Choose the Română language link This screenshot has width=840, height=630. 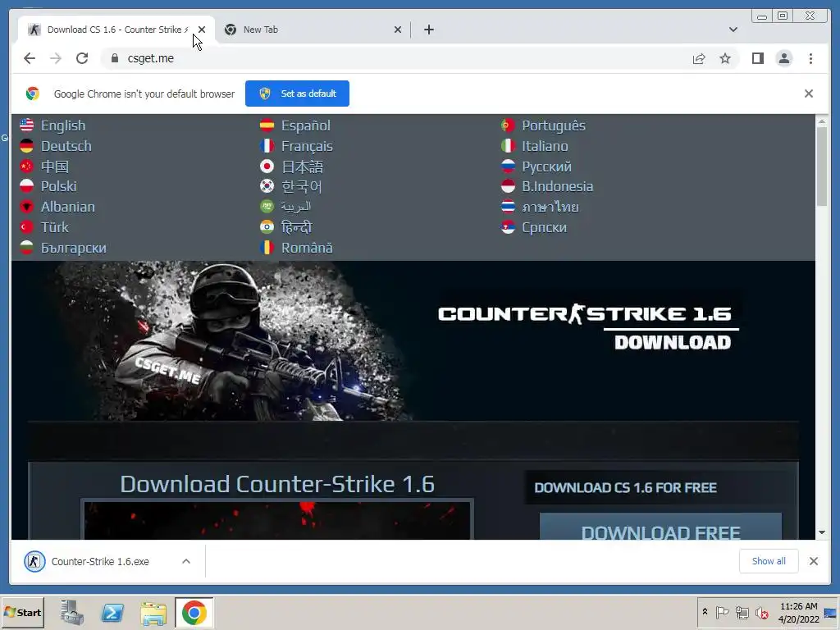coord(307,248)
